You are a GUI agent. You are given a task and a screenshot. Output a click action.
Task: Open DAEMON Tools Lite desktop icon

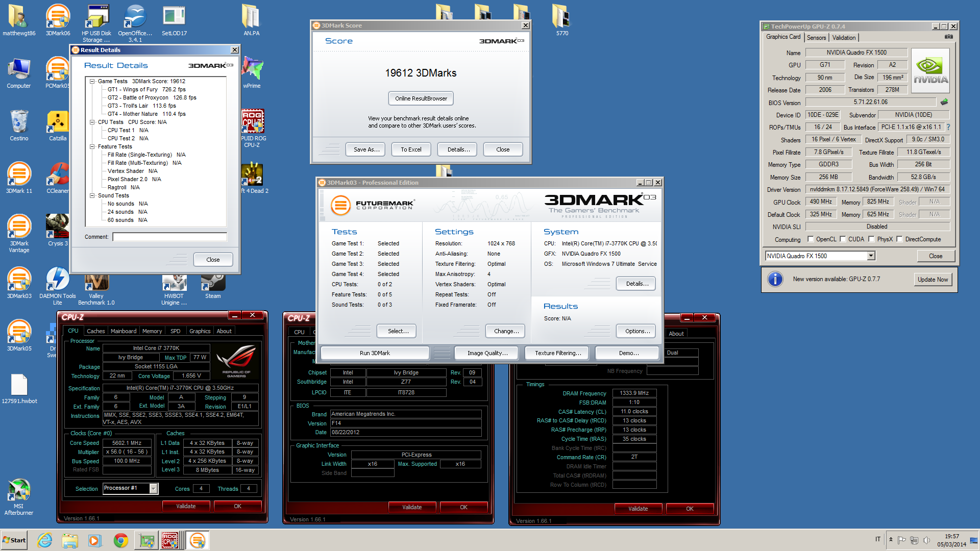pos(58,286)
